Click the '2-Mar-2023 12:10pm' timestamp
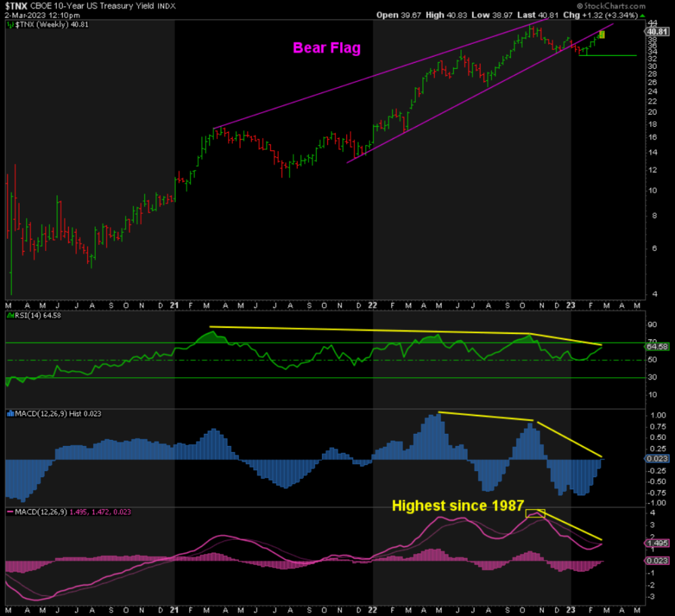The image size is (675, 616). pos(42,16)
